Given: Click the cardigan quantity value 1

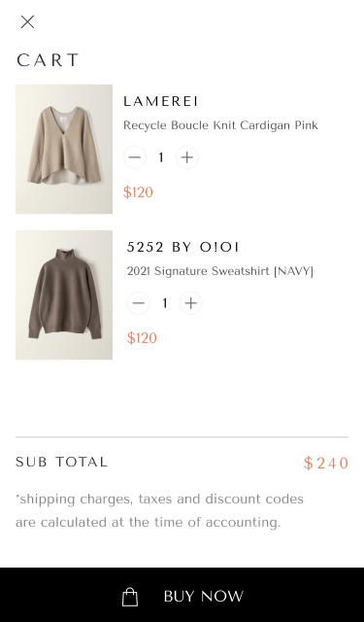Looking at the screenshot, I should click(x=161, y=157).
